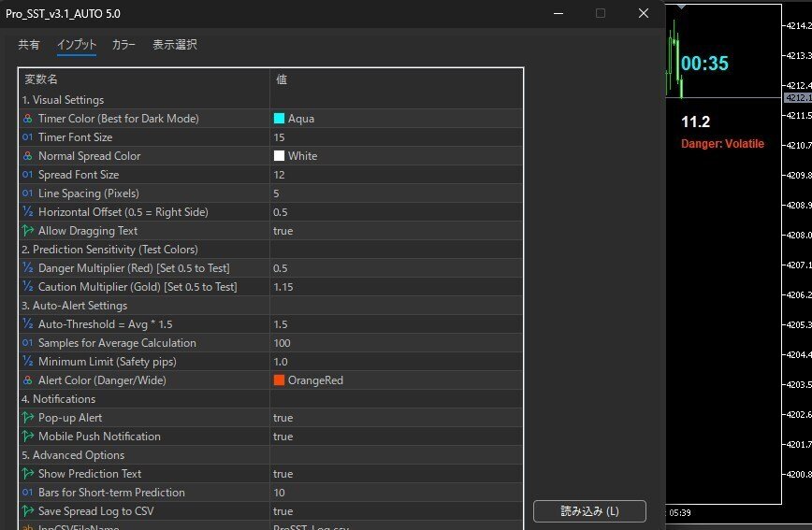Click the fraction icon beside Caution Multiplier (Gold)

pyautogui.click(x=27, y=287)
